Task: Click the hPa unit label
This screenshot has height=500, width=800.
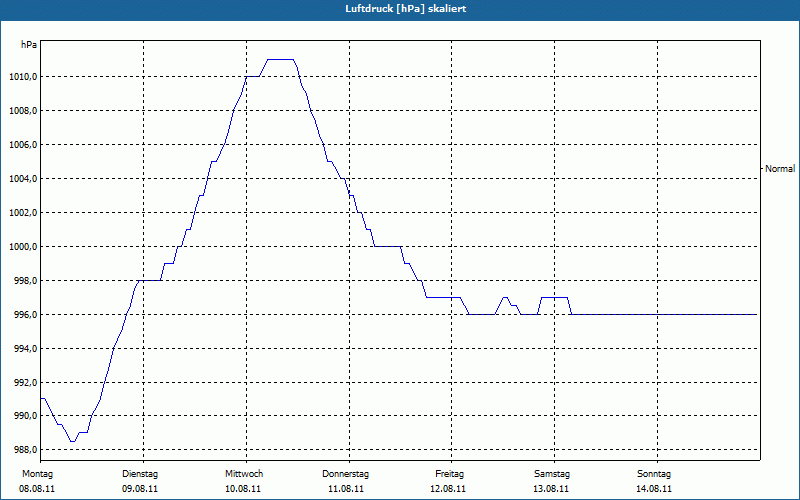Action: tap(29, 45)
